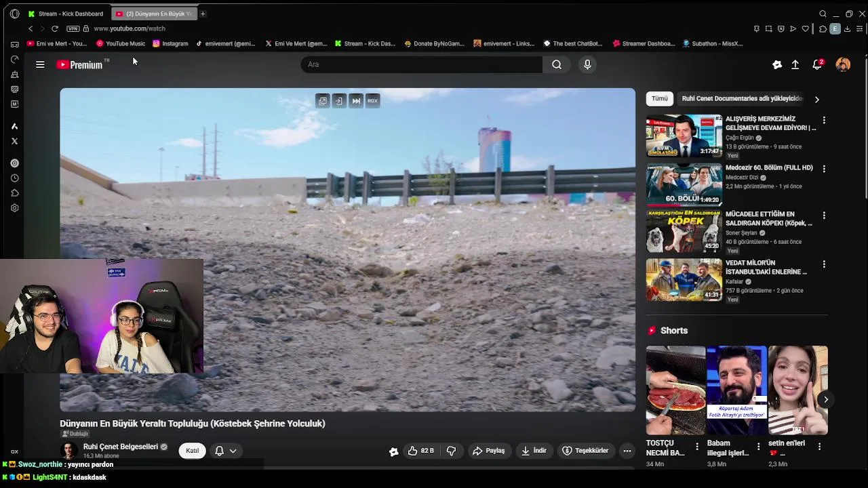Viewport: 868px width, 488px height.
Task: Select Ruhi Cenet Documentaries filter chip
Action: tap(742, 99)
